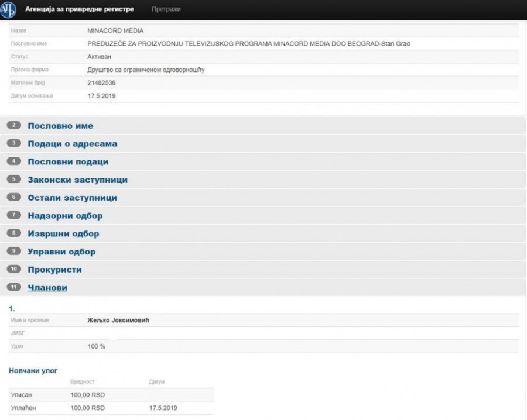Open the Агенција за привредне регистре home link
The height and width of the screenshot is (420, 527).
click(x=79, y=9)
